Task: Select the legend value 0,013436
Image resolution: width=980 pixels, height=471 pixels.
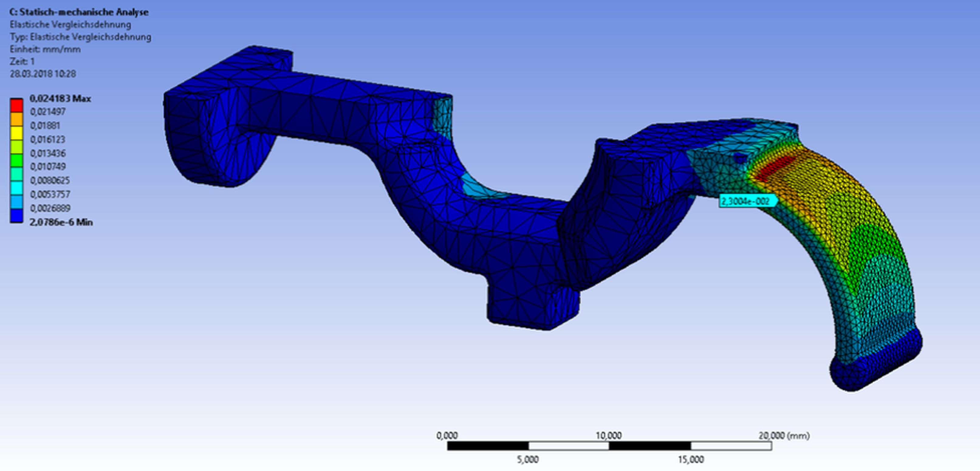Action: 48,153
